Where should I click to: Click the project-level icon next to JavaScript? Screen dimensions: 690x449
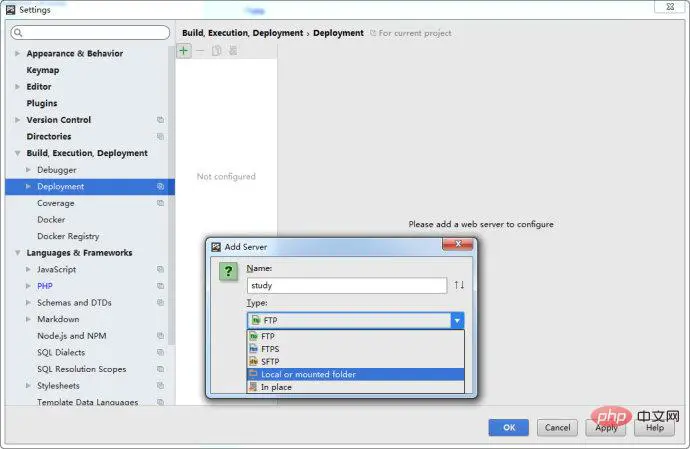(160, 270)
